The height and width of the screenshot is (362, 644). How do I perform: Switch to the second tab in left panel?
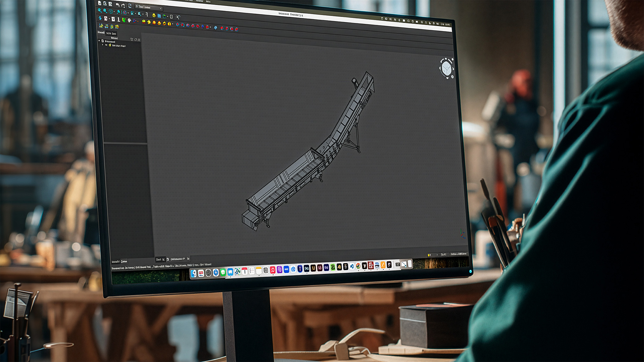coord(111,33)
